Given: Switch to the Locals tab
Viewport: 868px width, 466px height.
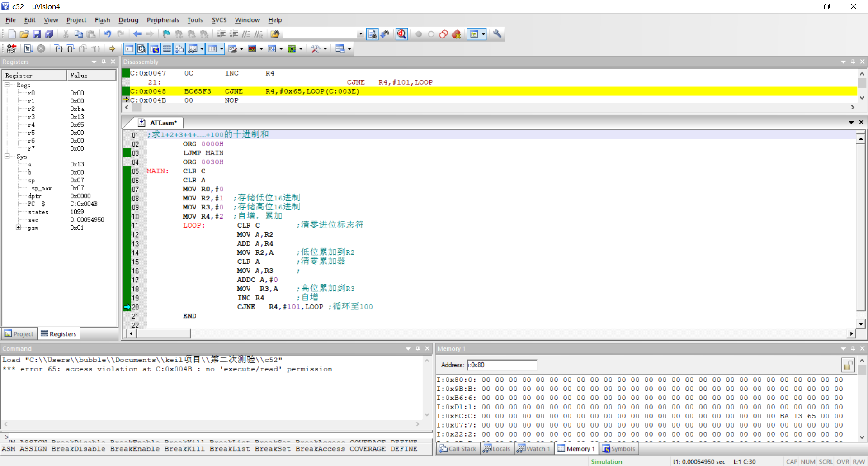Looking at the screenshot, I should tap(496, 449).
